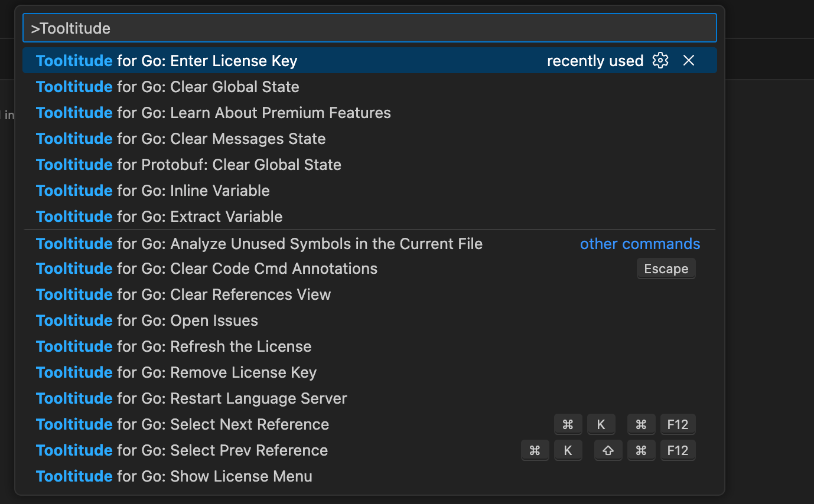Run Analyze Unused Symbols in the Current File
Viewport: 814px width, 504px height.
(x=259, y=243)
